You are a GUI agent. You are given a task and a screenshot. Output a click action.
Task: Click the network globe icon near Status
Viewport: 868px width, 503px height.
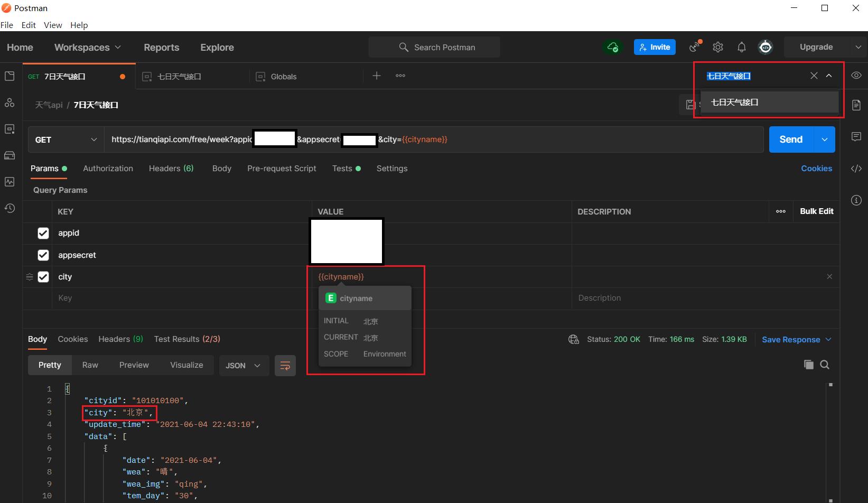click(x=574, y=339)
